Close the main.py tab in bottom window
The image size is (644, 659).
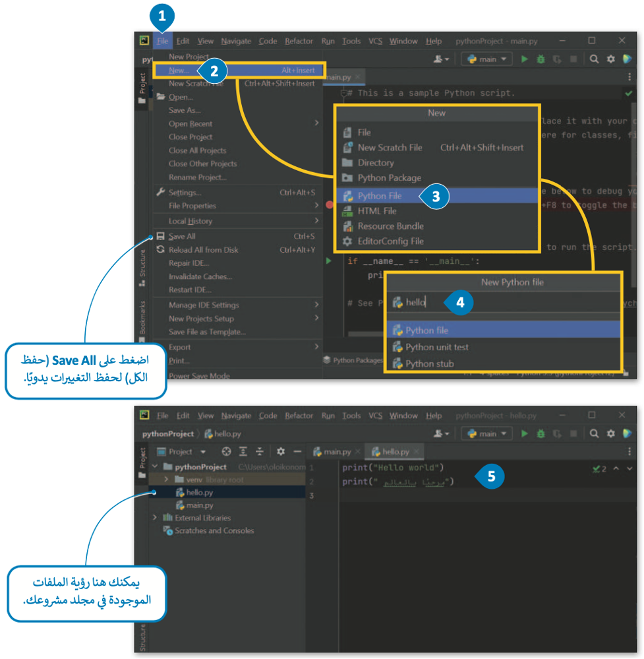(357, 451)
